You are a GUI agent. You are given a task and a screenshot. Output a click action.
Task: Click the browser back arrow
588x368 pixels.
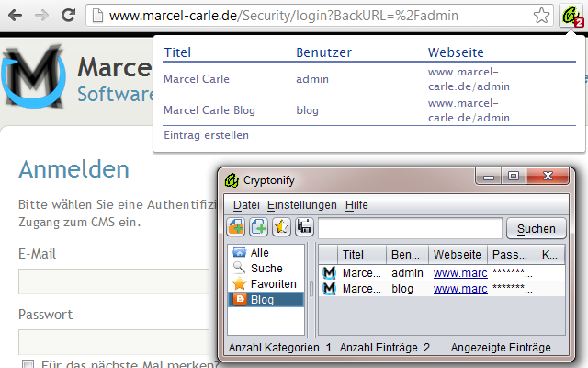click(x=15, y=16)
